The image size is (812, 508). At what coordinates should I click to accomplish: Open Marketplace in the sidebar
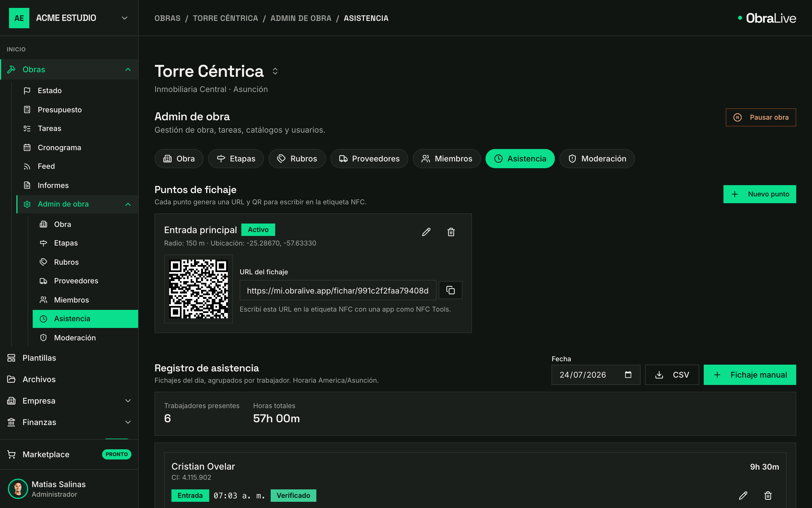[69, 454]
